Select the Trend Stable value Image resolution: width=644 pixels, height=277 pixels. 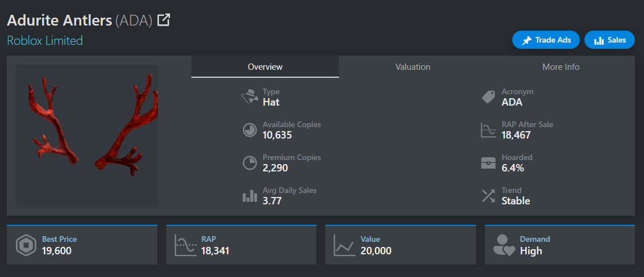(516, 201)
